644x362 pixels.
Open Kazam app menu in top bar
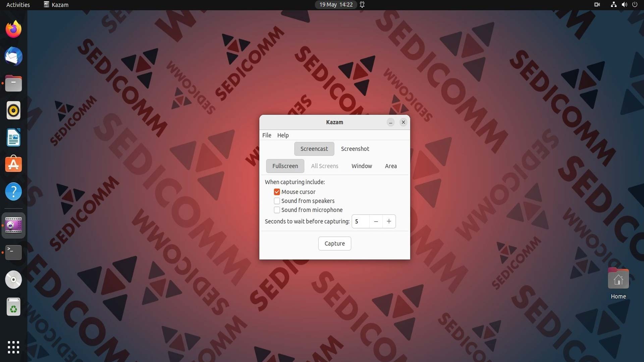coord(56,5)
